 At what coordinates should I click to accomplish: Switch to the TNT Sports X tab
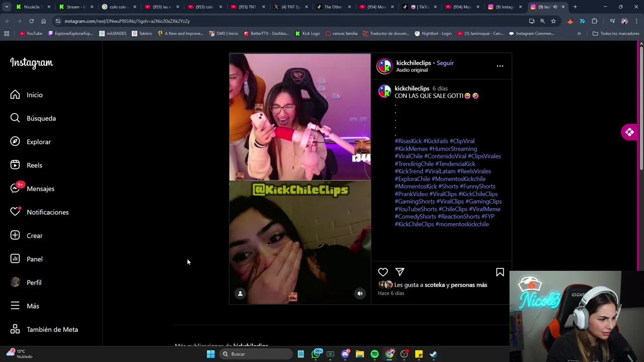(x=290, y=7)
